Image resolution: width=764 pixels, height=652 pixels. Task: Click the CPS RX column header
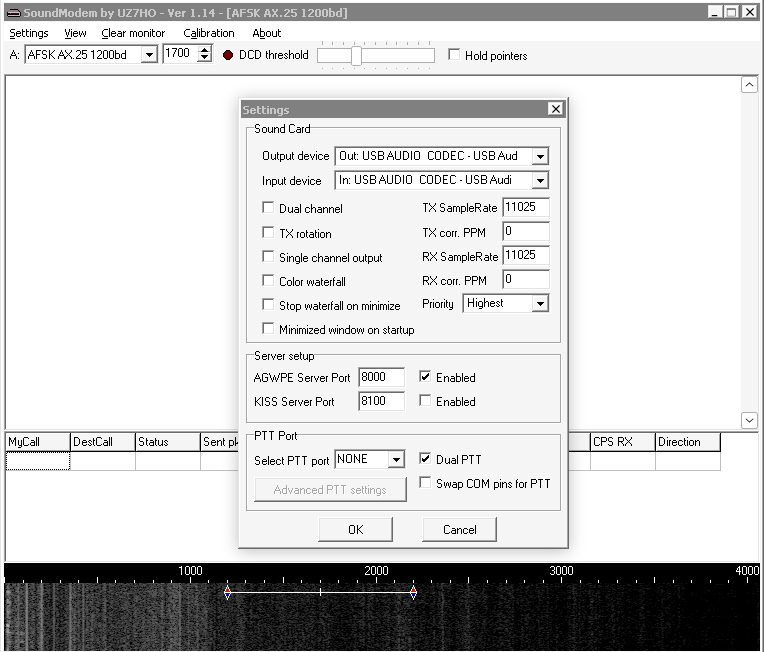(623, 442)
